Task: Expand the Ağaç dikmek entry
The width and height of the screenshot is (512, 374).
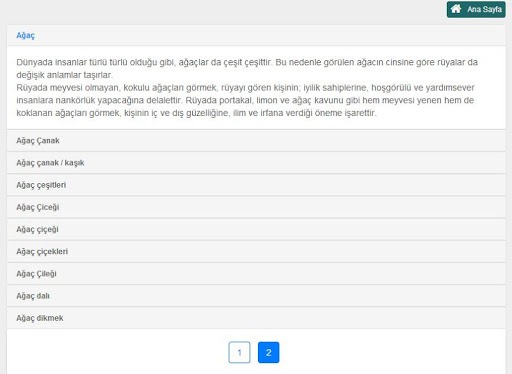Action: [x=256, y=318]
